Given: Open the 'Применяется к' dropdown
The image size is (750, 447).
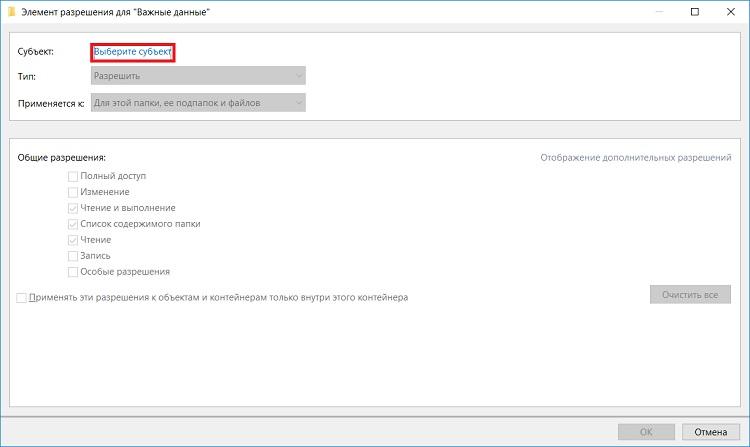Looking at the screenshot, I should coord(198,102).
